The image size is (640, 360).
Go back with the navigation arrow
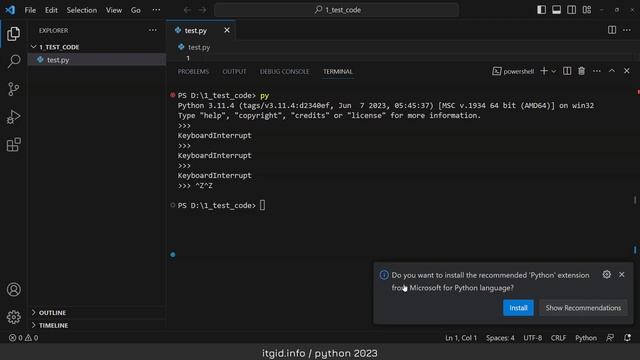(187, 10)
